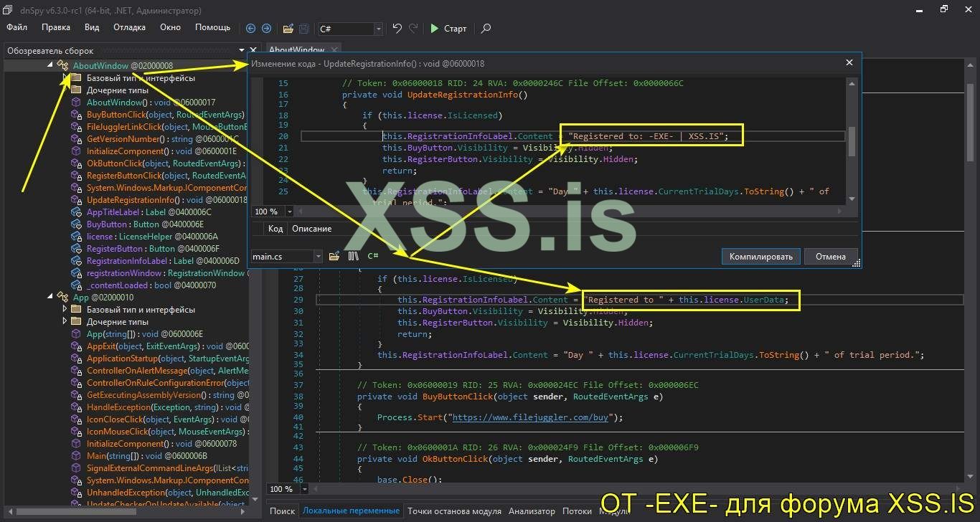The image size is (980, 522).
Task: Click the add-file folder icon beside main.cs
Action: [334, 256]
